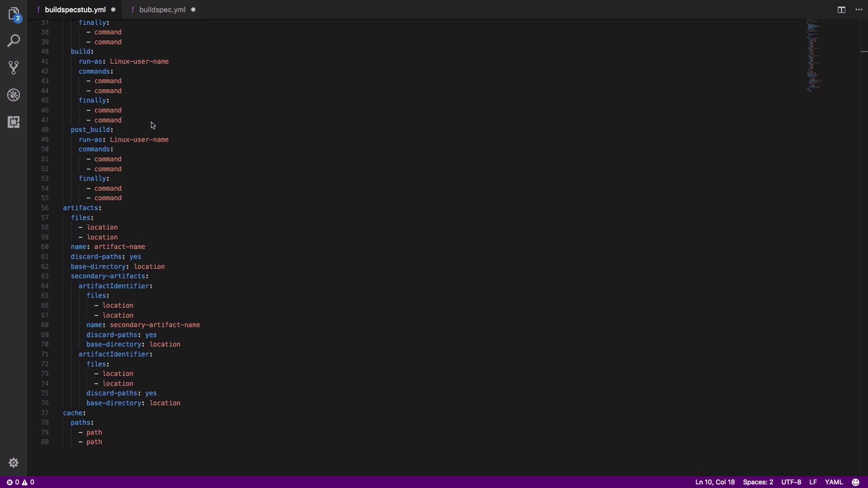
Task: Select the buildspecstub.yml tab
Action: pyautogui.click(x=75, y=9)
